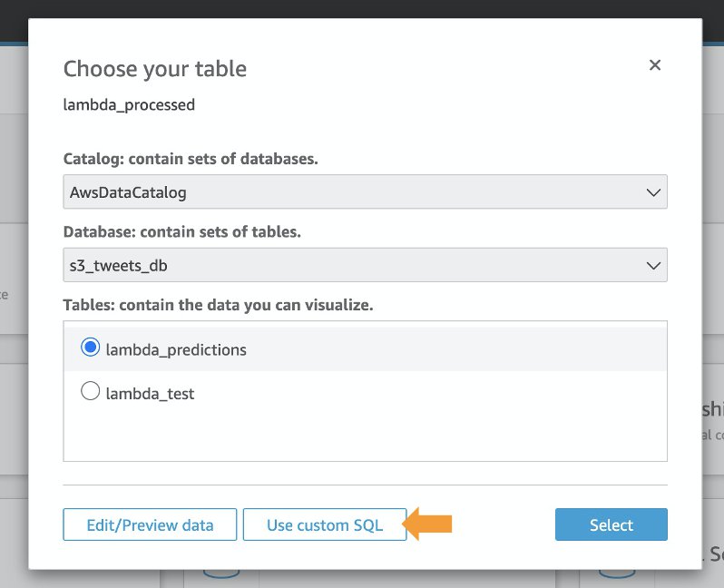This screenshot has width=724, height=588.
Task: Click the Tables: contain the data label
Action: click(x=218, y=305)
